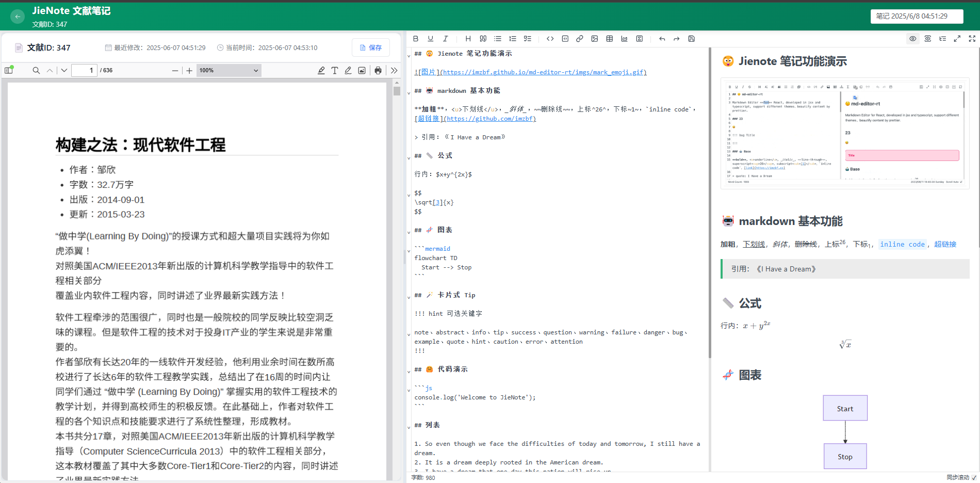Expand the PDF toolbar's more tools chevron

(x=394, y=71)
